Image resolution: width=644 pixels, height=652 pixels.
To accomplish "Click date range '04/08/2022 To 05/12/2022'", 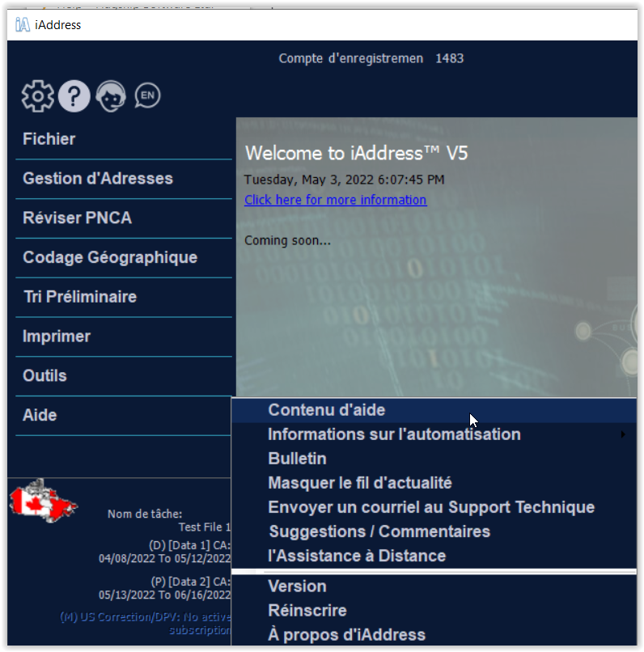I will 164,559.
